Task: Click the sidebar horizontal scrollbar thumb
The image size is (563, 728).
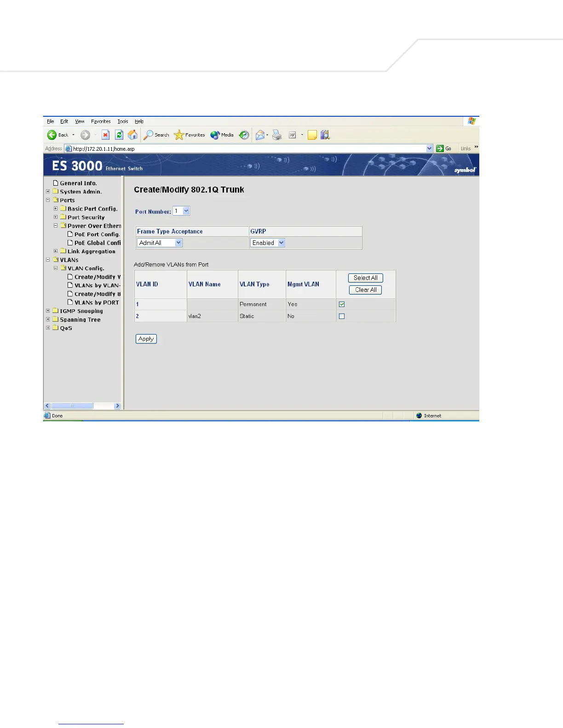Action: [x=72, y=406]
